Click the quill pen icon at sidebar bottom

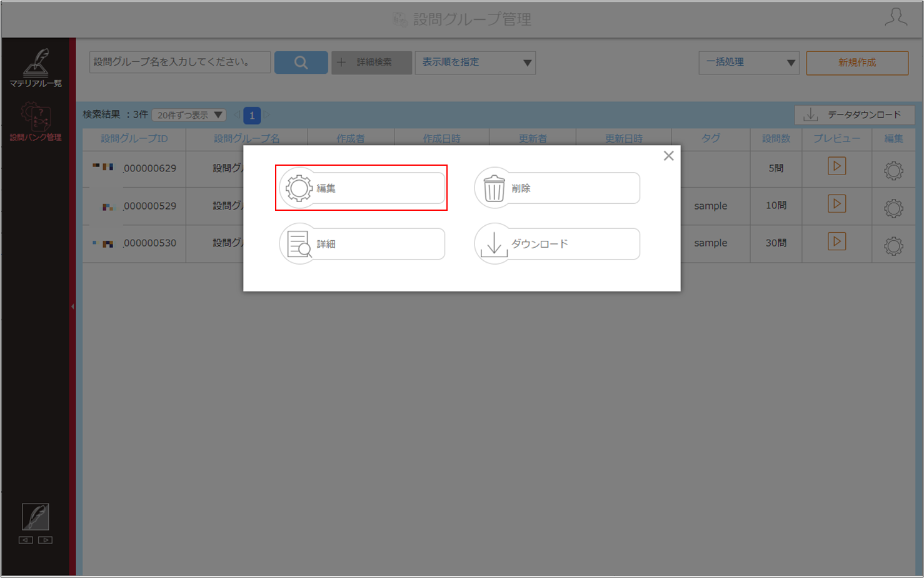click(x=36, y=517)
